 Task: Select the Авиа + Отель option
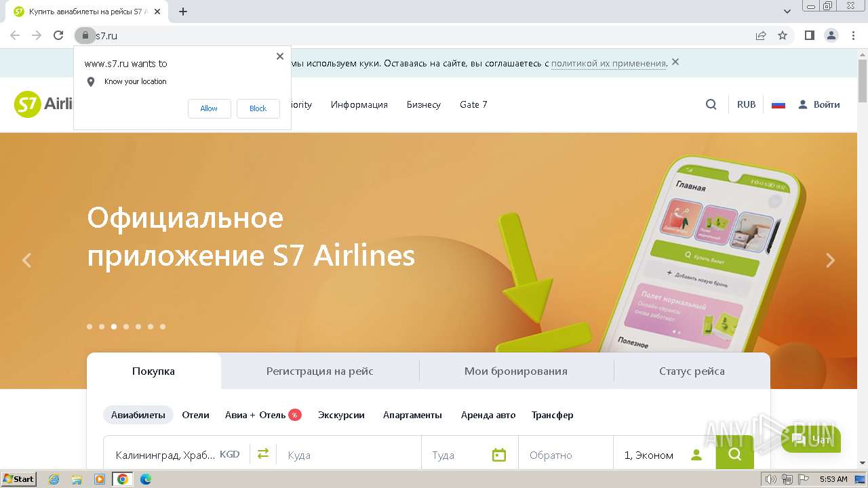[x=263, y=415]
